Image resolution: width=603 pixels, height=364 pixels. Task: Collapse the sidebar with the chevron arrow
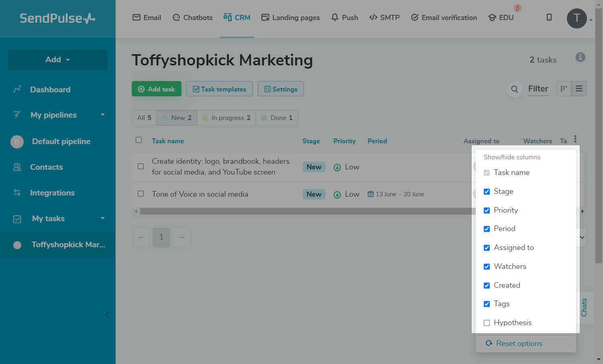(107, 315)
